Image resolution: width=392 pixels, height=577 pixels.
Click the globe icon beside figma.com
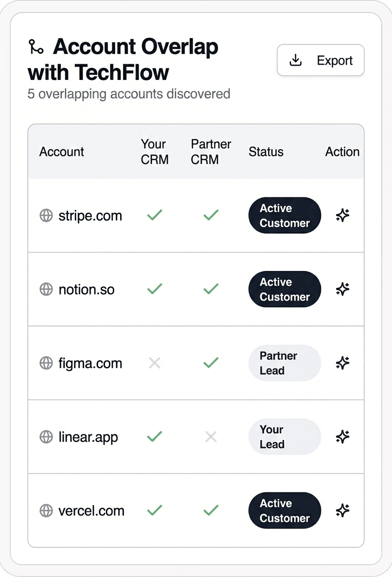(x=46, y=363)
